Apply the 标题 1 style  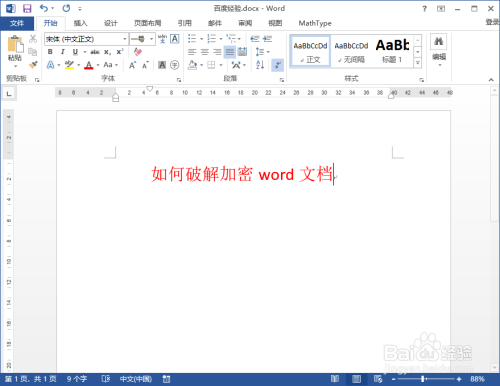[392, 52]
